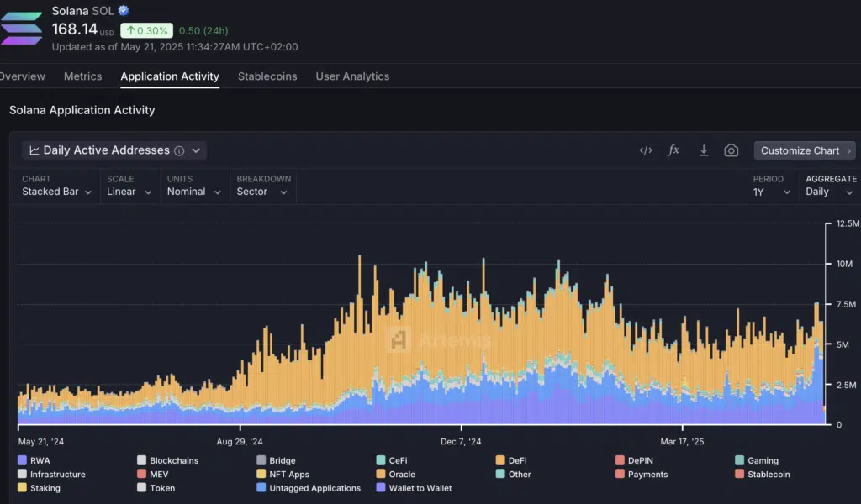Click the Updated as of timestamp text
861x504 pixels.
click(175, 47)
